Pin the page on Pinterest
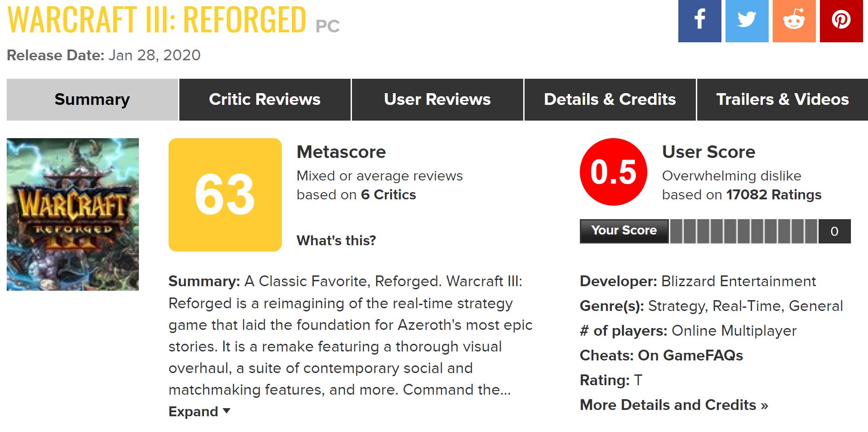This screenshot has height=432, width=868. [x=841, y=21]
